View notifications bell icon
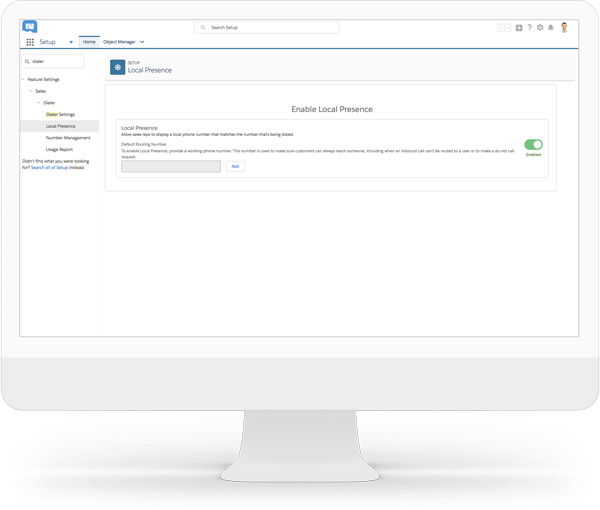600x510 pixels. click(551, 28)
